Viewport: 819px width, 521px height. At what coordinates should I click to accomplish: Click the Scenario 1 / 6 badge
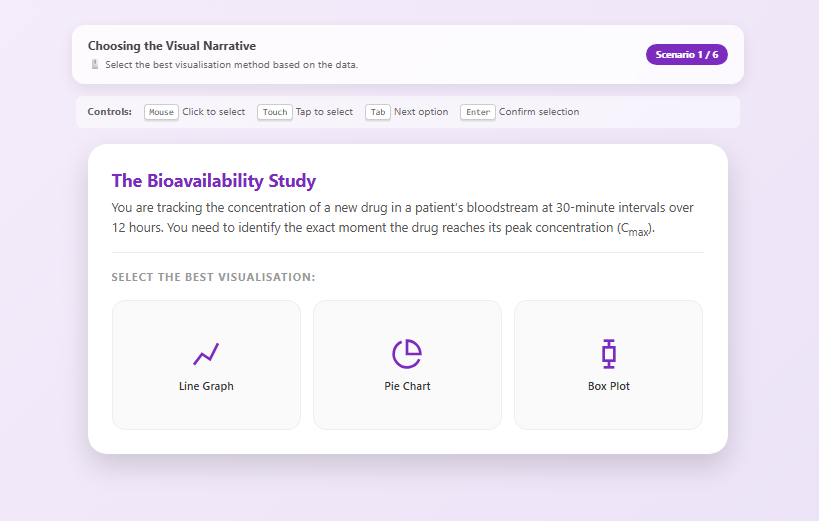click(686, 55)
